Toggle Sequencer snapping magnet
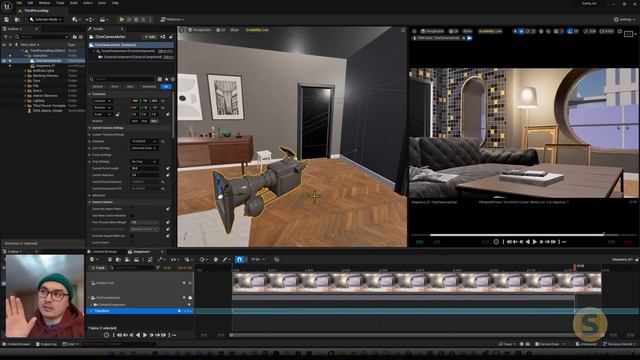The image size is (640, 360). [240, 260]
